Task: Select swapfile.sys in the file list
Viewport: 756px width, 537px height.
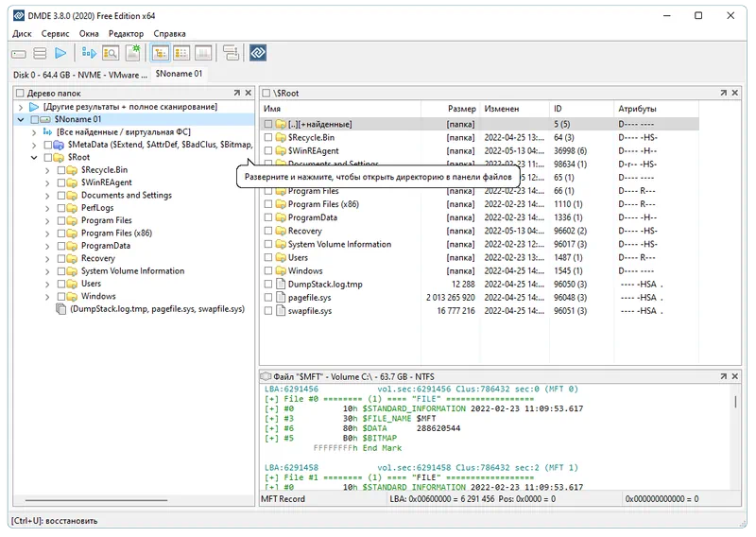Action: click(x=310, y=310)
